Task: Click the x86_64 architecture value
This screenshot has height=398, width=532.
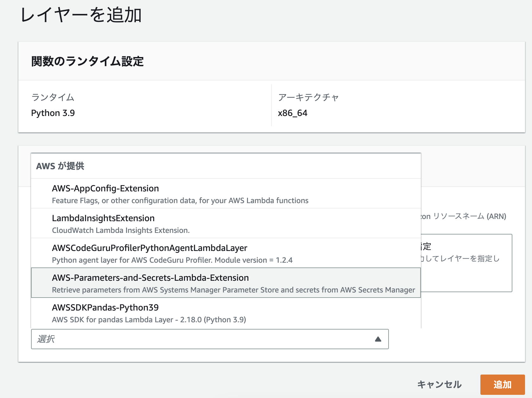Action: point(292,113)
